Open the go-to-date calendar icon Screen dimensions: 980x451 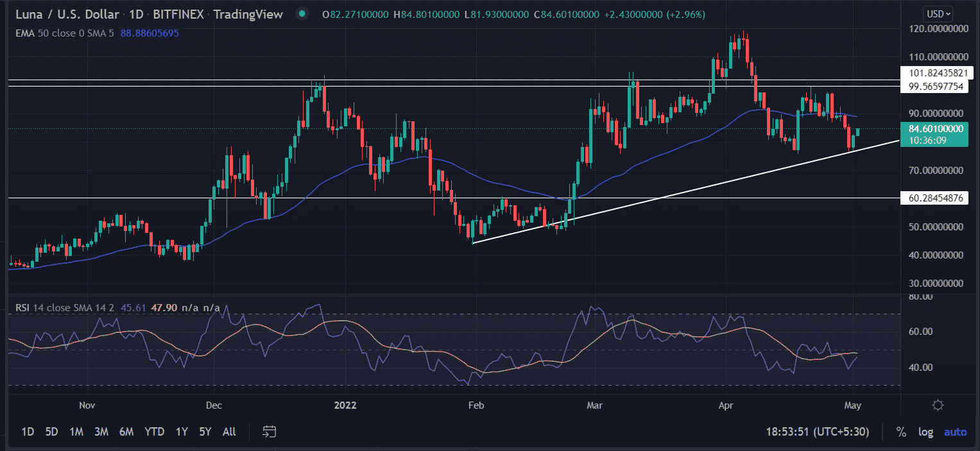[270, 432]
